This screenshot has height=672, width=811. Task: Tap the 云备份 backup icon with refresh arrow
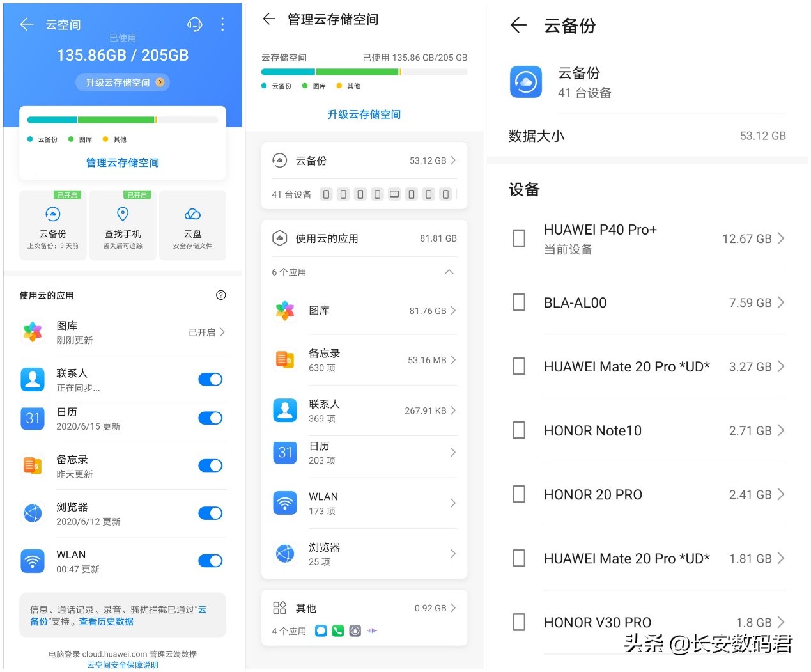point(52,215)
